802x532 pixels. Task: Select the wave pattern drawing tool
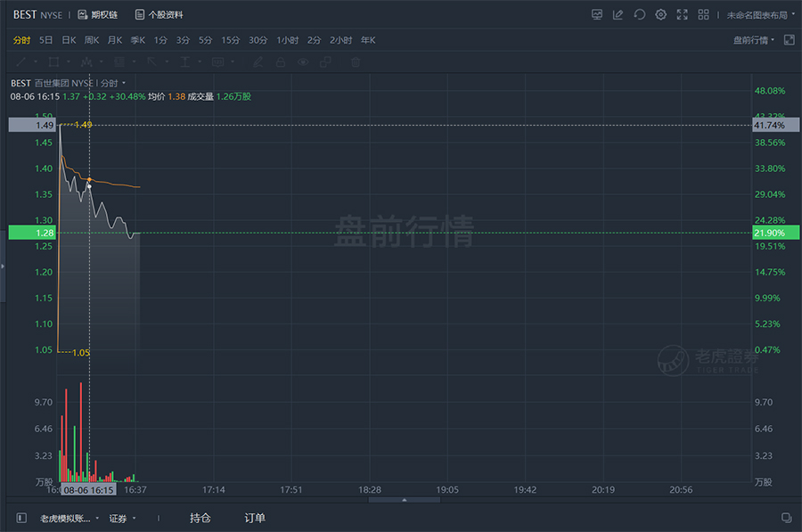pos(86,62)
